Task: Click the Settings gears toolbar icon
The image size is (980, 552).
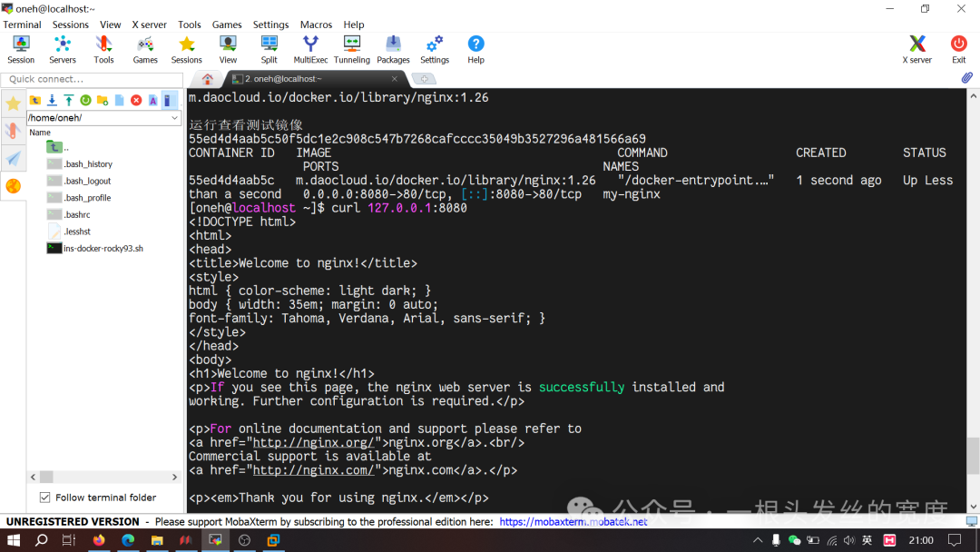Action: [435, 49]
